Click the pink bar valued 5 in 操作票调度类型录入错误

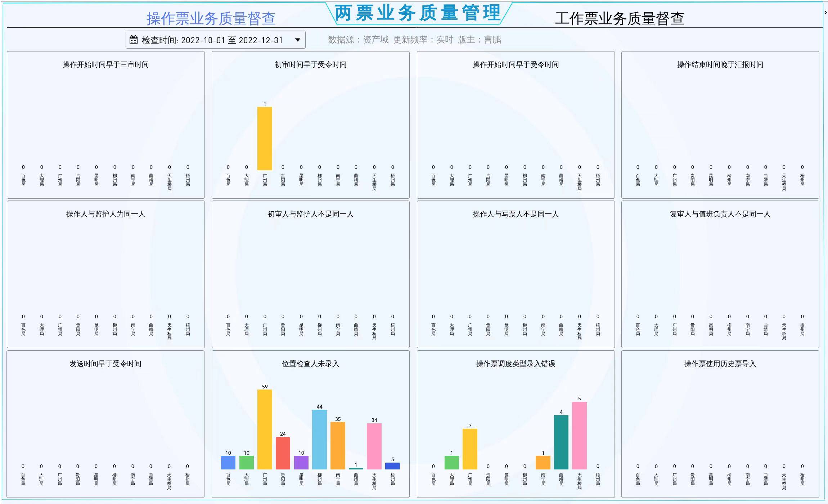click(579, 435)
